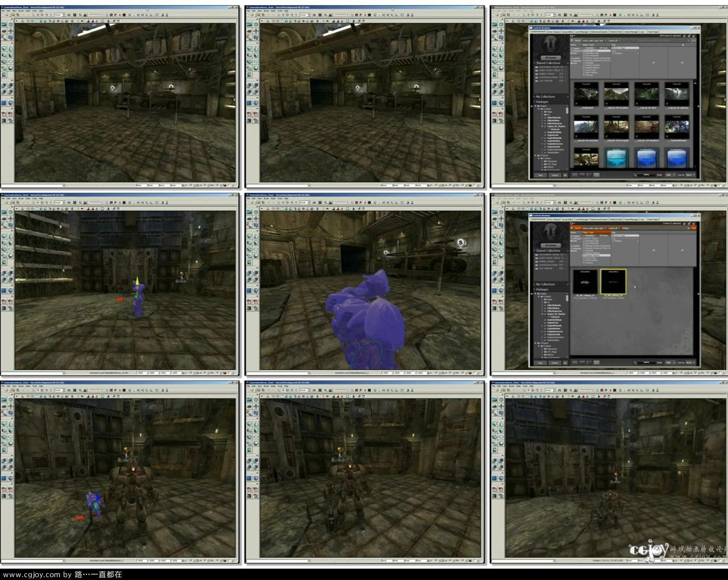The width and height of the screenshot is (728, 580).
Task: Collapse Shared Collections section in top-right Content Browser
Action: (x=534, y=63)
